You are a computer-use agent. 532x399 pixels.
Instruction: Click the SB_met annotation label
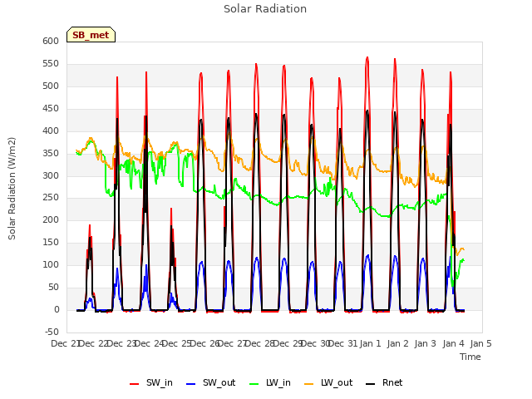point(91,35)
